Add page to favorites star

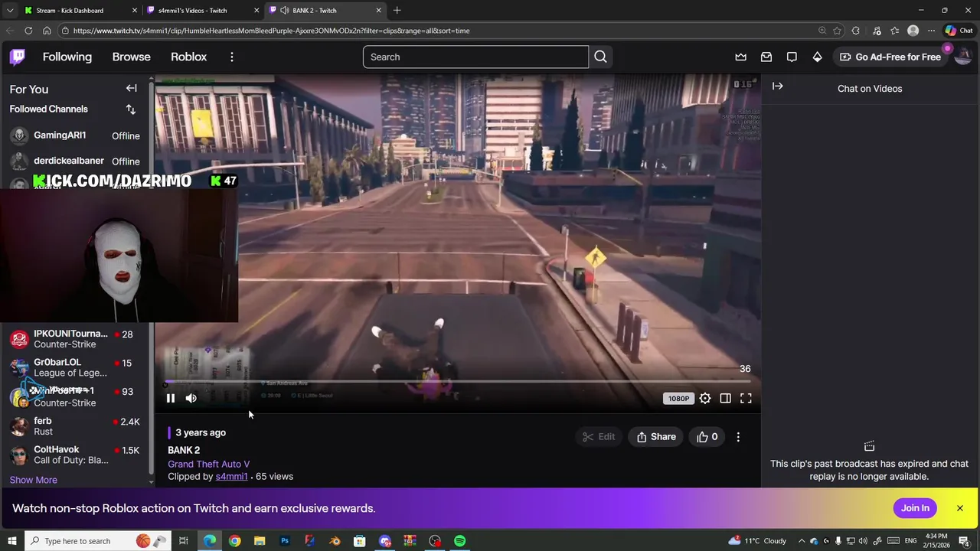click(x=837, y=31)
